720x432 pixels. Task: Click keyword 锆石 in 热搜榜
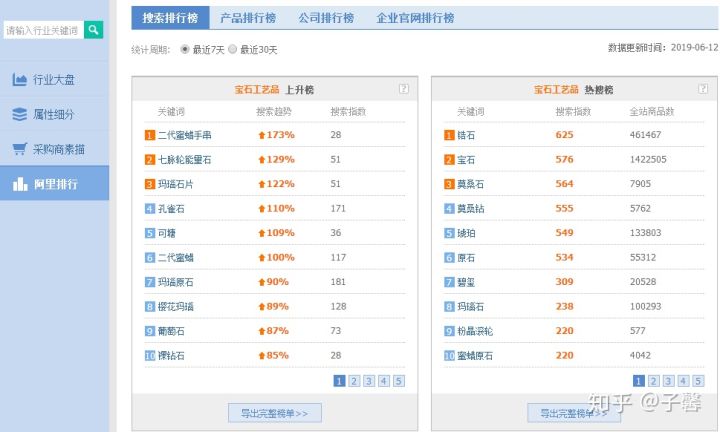tap(466, 135)
